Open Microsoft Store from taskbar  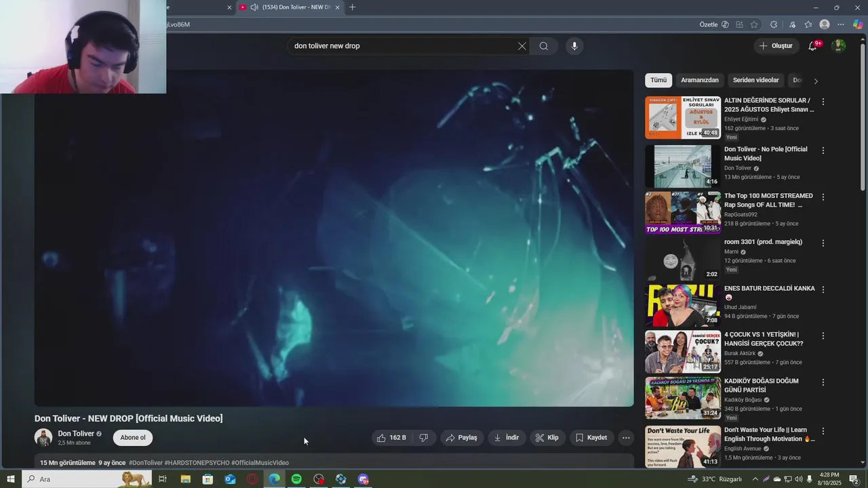[208, 479]
